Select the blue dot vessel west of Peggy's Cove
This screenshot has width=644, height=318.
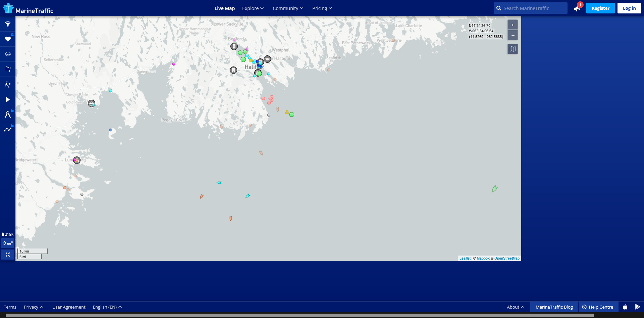pos(110,130)
